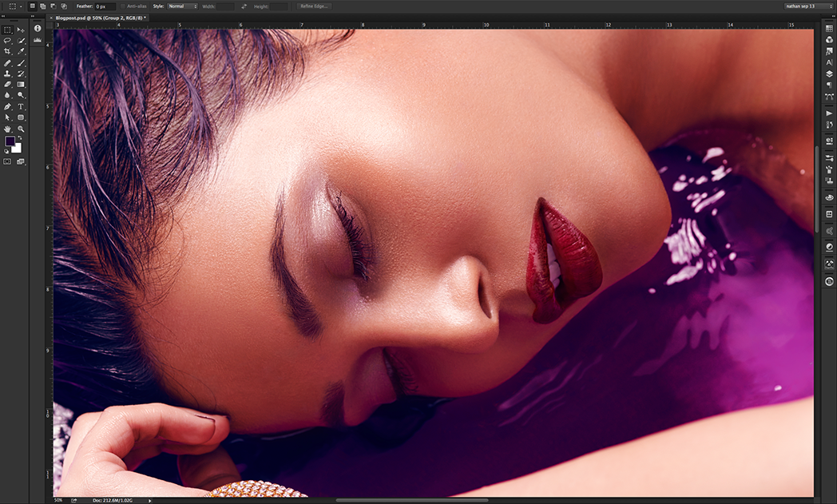
Task: Open the 'nathan sep 13' workspace dropdown
Action: (807, 6)
